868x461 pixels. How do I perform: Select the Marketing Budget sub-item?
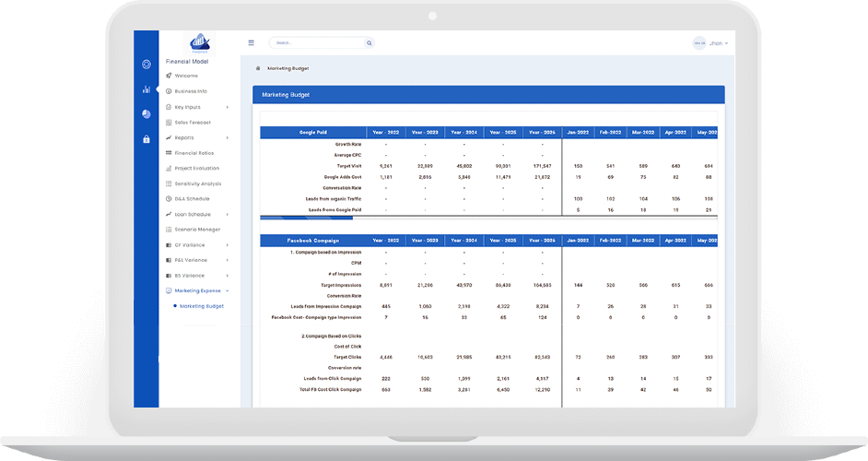(202, 306)
